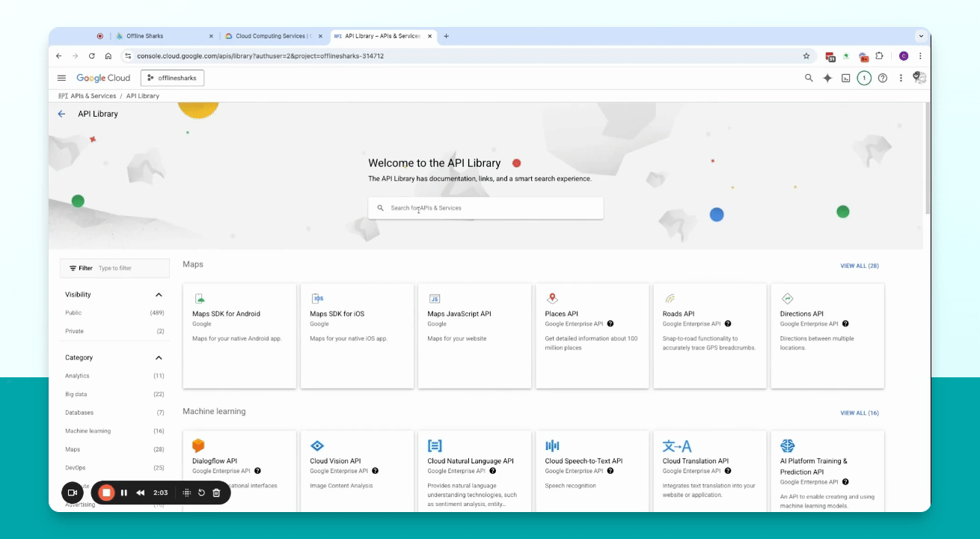
Task: View all 16 Machine learning APIs
Action: point(860,413)
